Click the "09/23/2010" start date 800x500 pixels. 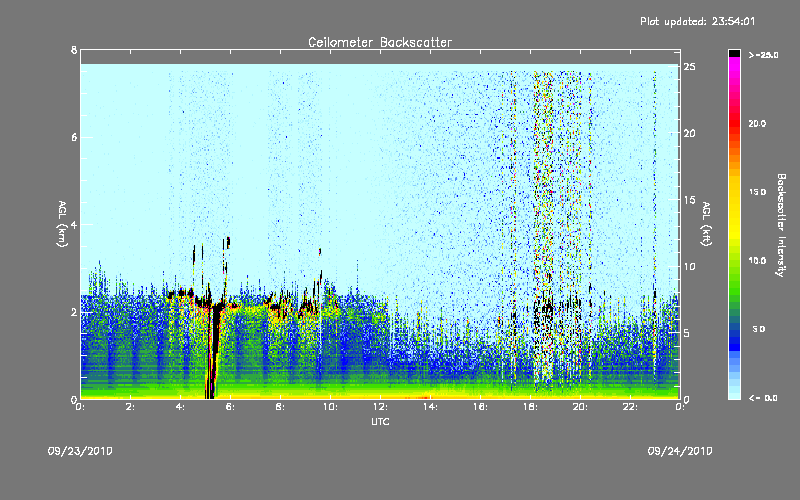coord(80,451)
